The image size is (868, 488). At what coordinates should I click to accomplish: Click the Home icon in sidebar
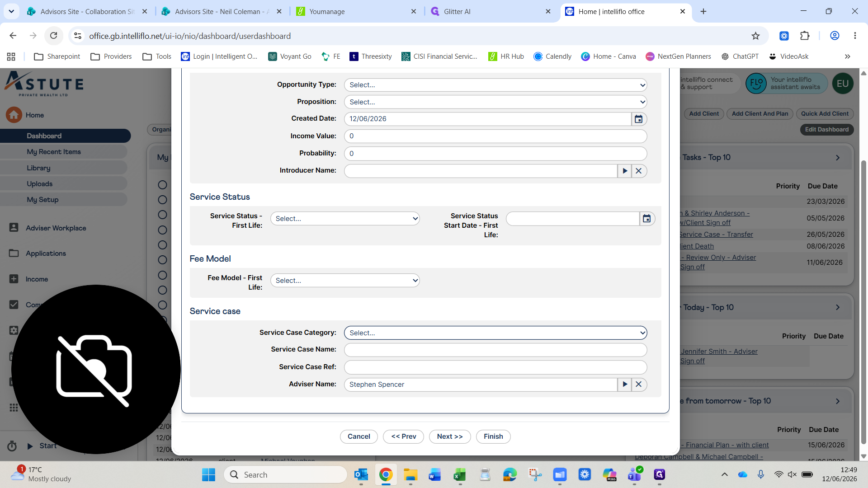pyautogui.click(x=14, y=115)
